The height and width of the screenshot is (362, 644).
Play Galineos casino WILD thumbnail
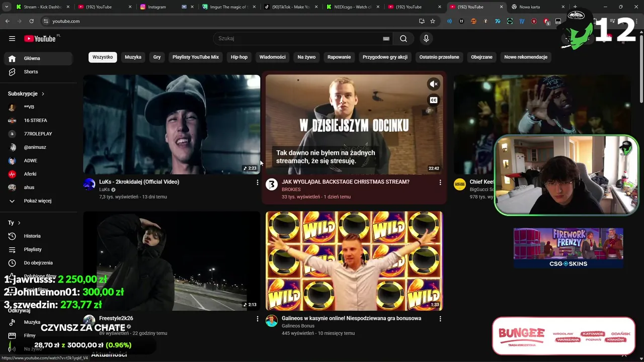point(354,261)
